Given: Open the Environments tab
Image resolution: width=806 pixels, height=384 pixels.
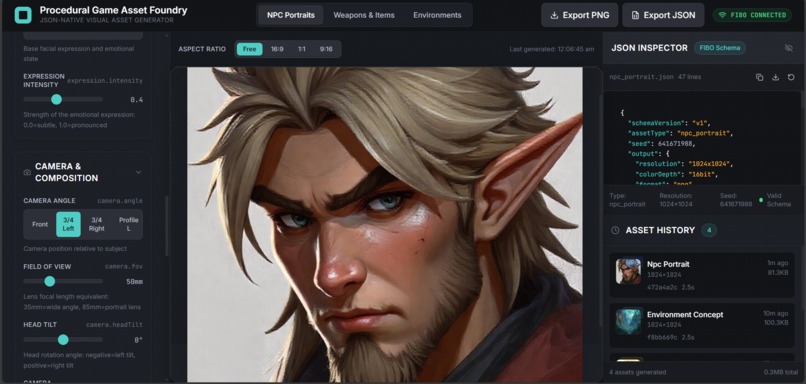Looking at the screenshot, I should point(437,15).
